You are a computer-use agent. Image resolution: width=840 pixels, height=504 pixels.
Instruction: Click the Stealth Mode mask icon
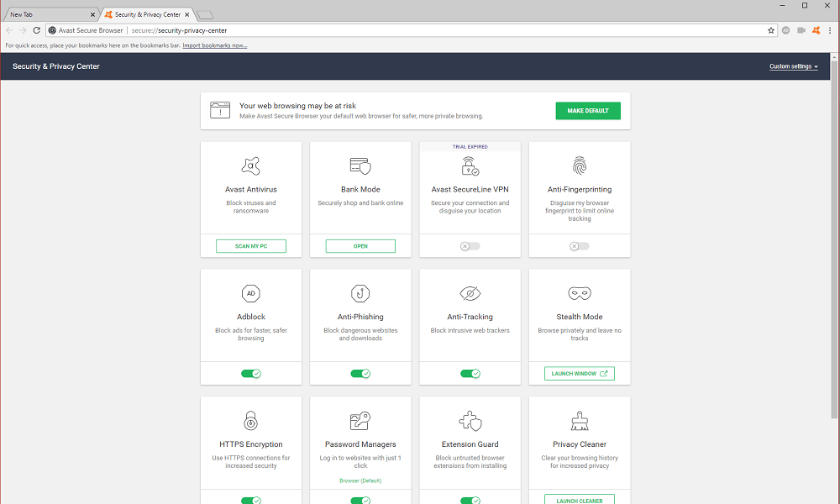click(580, 293)
